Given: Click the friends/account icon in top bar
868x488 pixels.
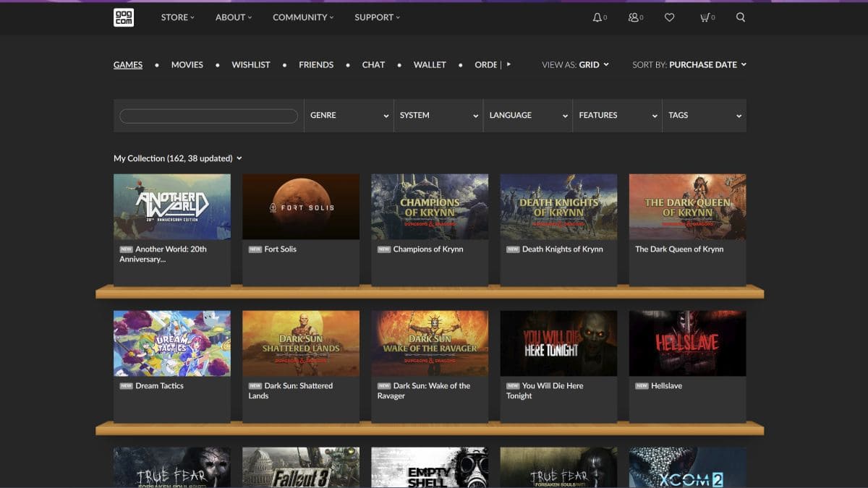Looking at the screenshot, I should 633,17.
